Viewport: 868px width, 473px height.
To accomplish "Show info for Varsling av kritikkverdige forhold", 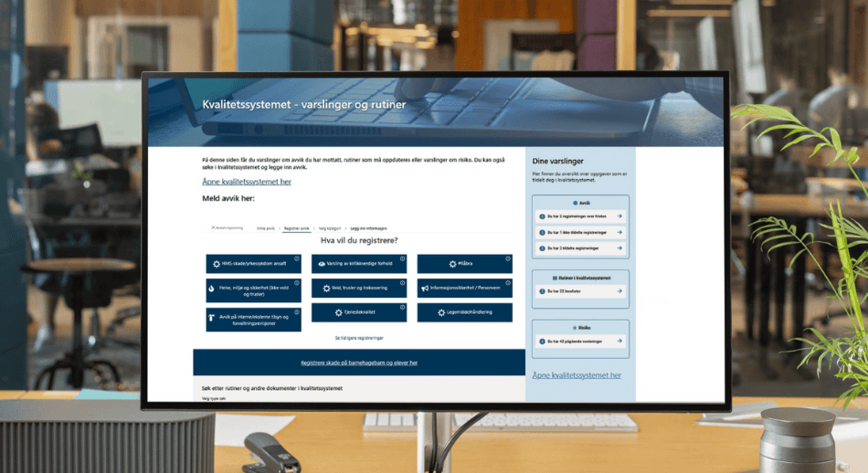I will pyautogui.click(x=402, y=258).
